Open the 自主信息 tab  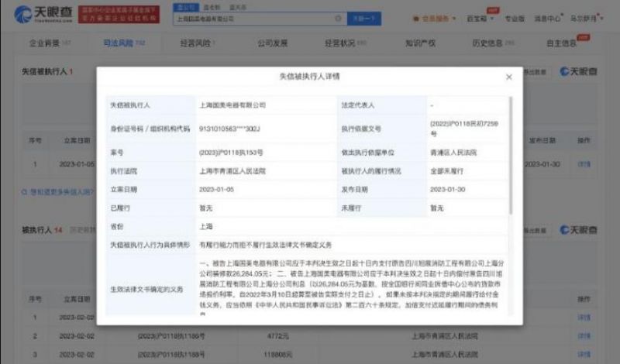pyautogui.click(x=563, y=43)
